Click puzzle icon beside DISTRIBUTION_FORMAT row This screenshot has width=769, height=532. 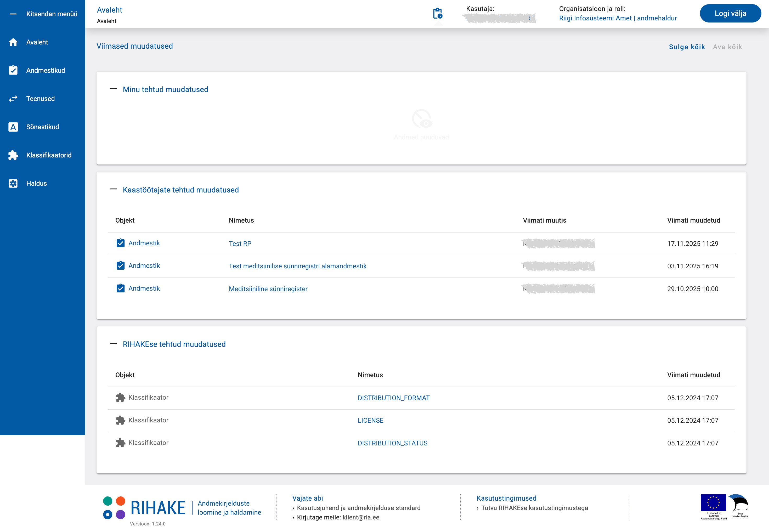pos(120,397)
